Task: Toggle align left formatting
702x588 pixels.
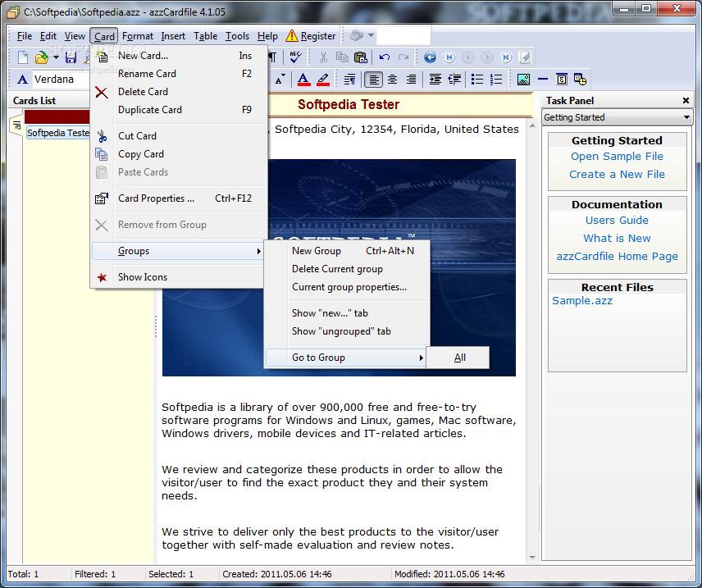Action: point(373,80)
